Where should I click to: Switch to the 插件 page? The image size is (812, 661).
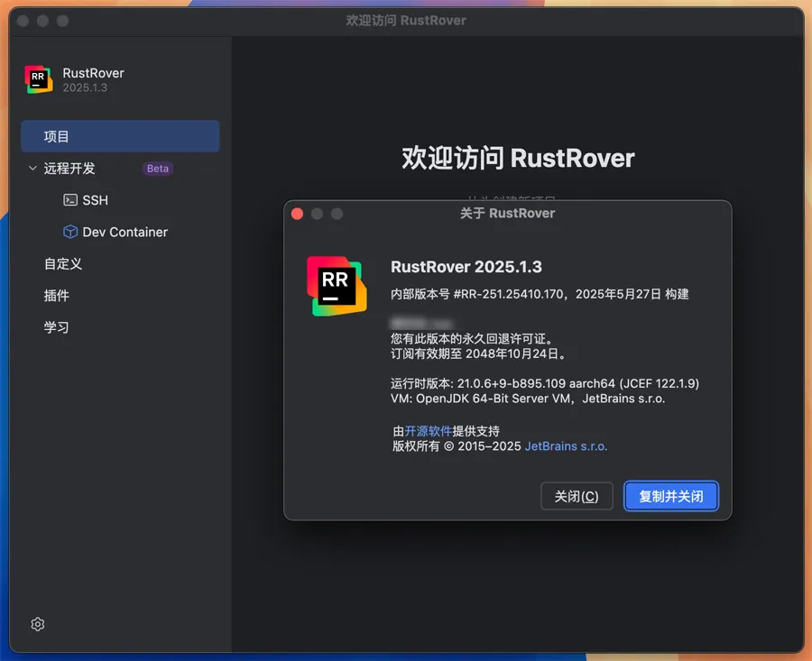point(57,295)
